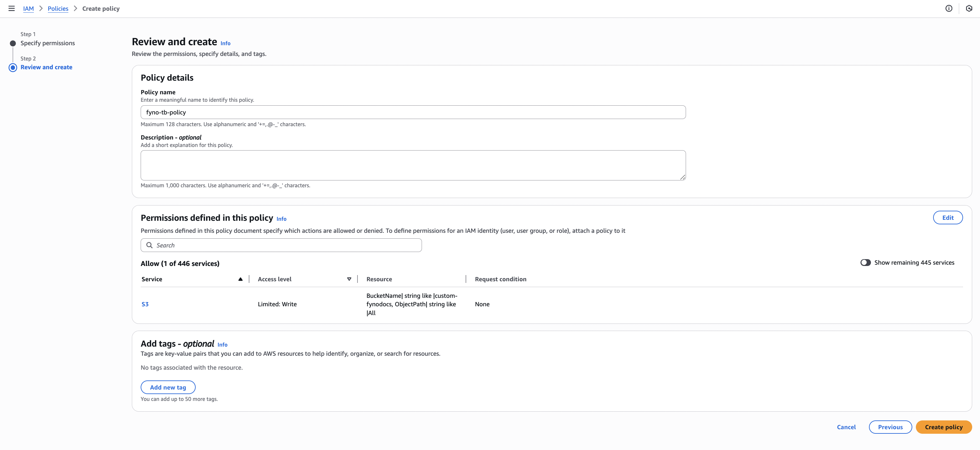This screenshot has width=980, height=450.
Task: Click the Step 2 Review and create indicator
Action: click(x=13, y=68)
